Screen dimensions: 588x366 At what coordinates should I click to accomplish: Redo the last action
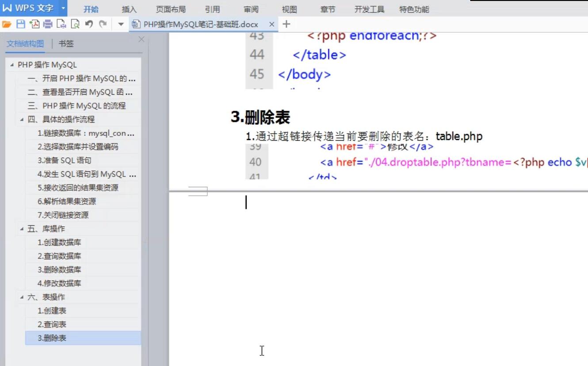pos(103,24)
